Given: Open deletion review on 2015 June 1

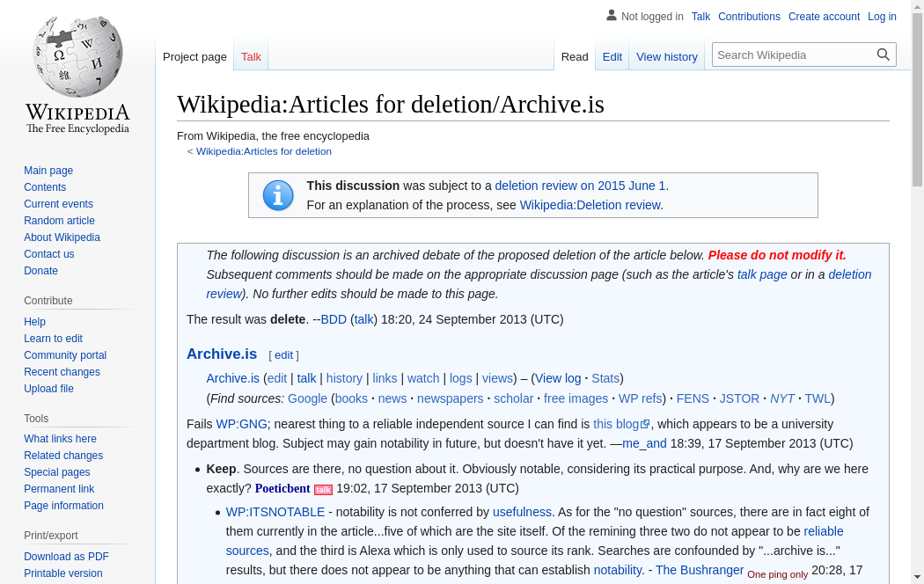Looking at the screenshot, I should coord(580,186).
